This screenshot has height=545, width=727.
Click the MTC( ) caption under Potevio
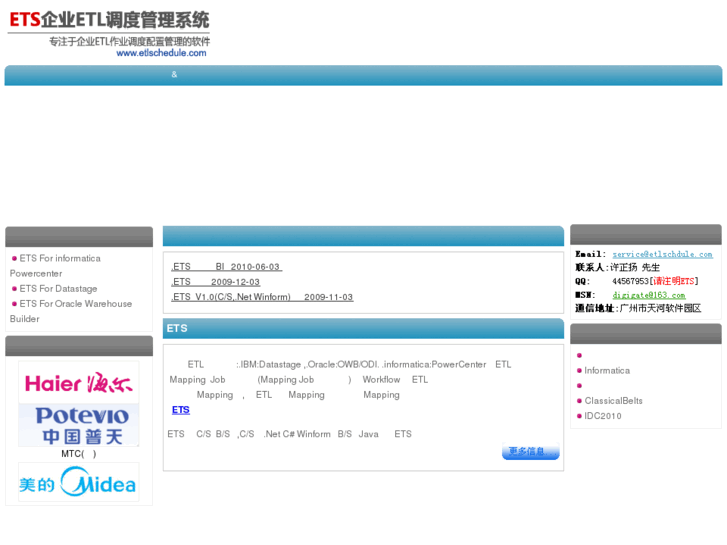click(79, 454)
